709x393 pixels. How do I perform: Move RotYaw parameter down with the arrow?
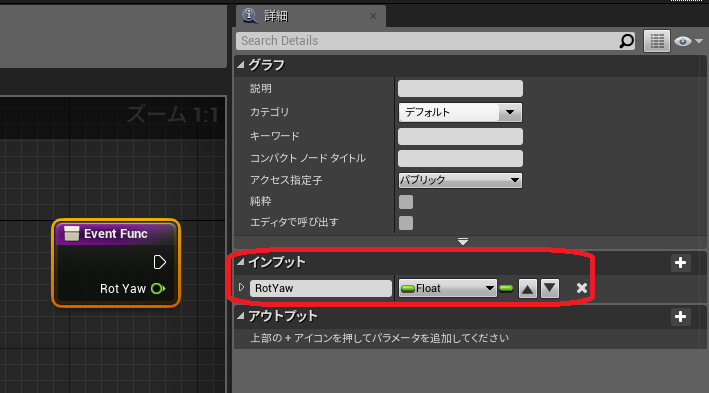coord(550,288)
